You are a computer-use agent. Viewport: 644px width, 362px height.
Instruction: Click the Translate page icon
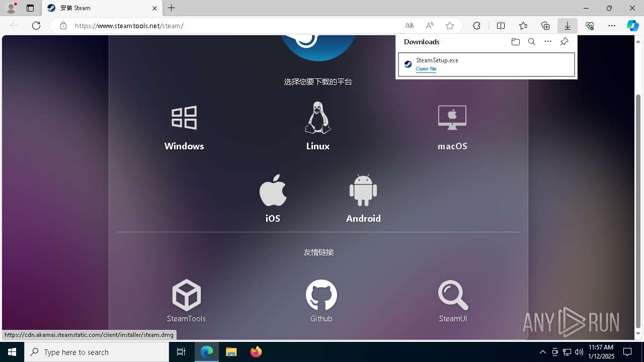click(410, 26)
